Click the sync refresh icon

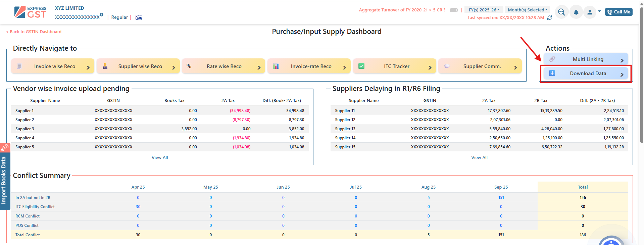(549, 18)
